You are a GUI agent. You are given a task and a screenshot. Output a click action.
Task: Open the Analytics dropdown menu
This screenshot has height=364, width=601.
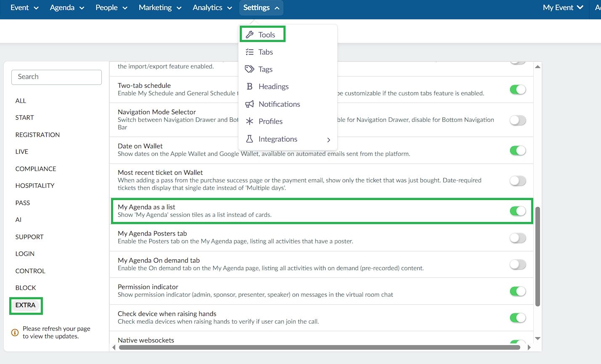(212, 8)
